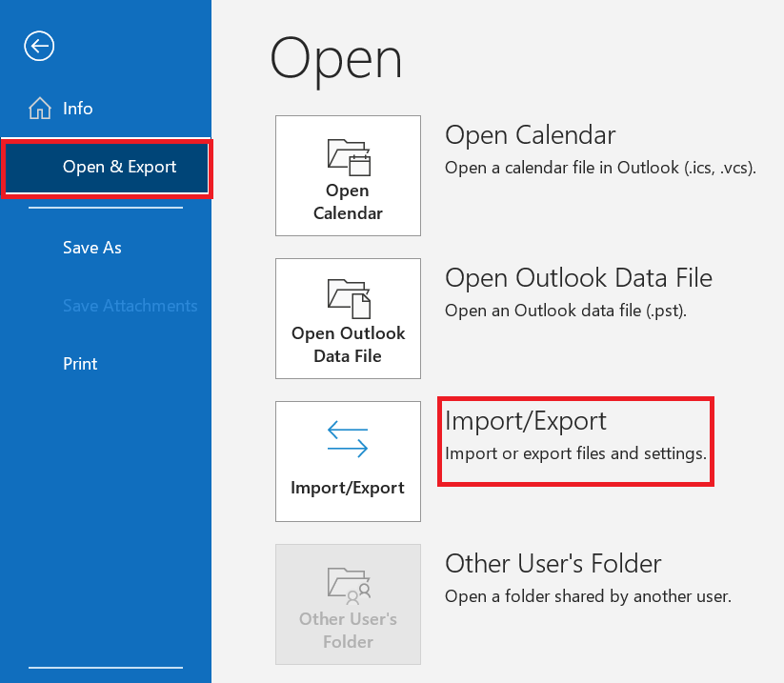784x683 pixels.
Task: Click the Import/Export button label
Action: [x=348, y=488]
